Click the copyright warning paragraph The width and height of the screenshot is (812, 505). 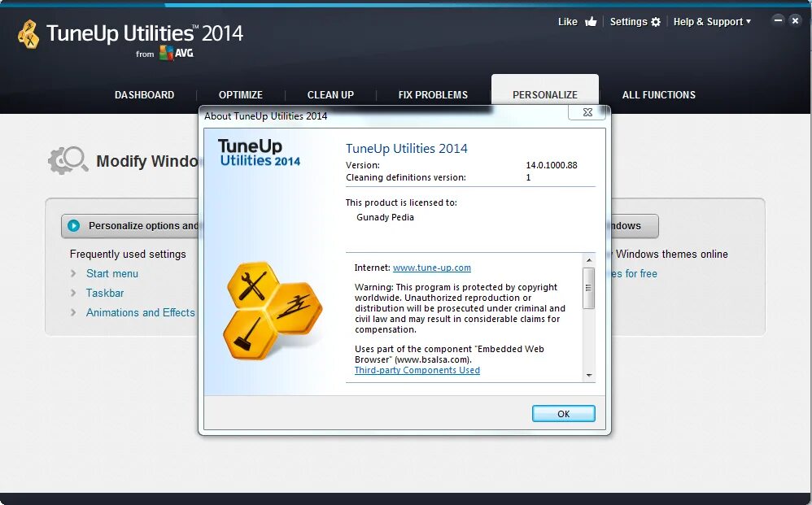(460, 308)
